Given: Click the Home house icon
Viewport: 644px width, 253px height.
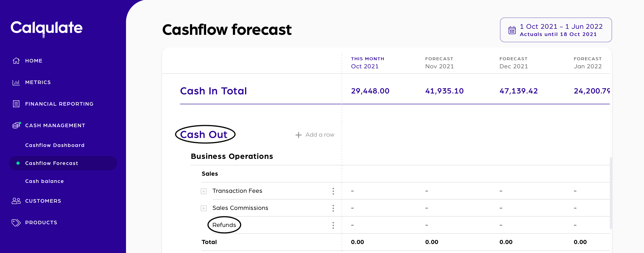Looking at the screenshot, I should point(16,61).
